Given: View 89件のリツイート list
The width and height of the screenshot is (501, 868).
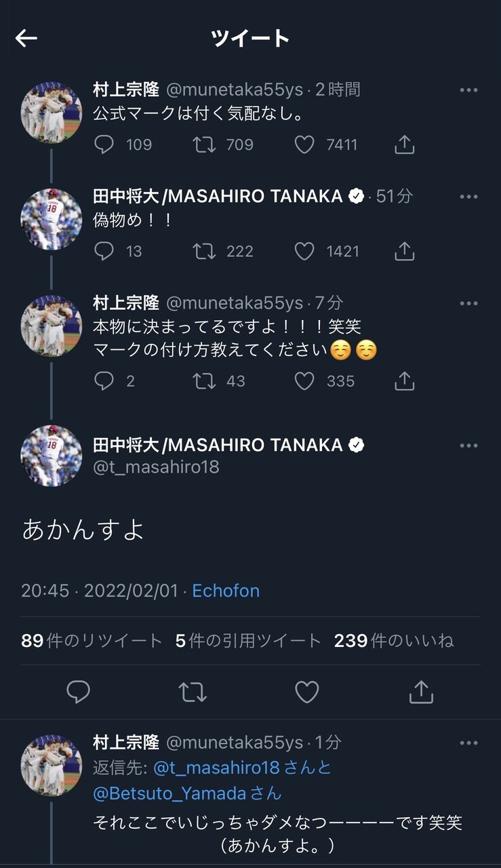Looking at the screenshot, I should (x=92, y=640).
